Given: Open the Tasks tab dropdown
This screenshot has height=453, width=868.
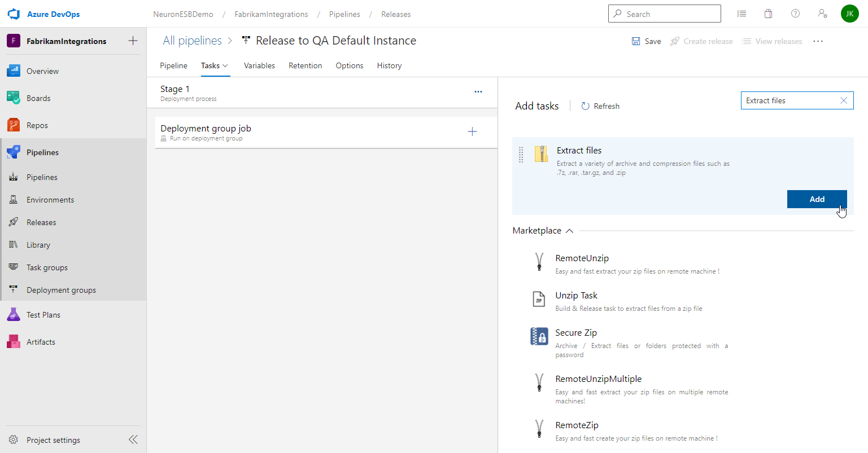Looking at the screenshot, I should (x=215, y=65).
